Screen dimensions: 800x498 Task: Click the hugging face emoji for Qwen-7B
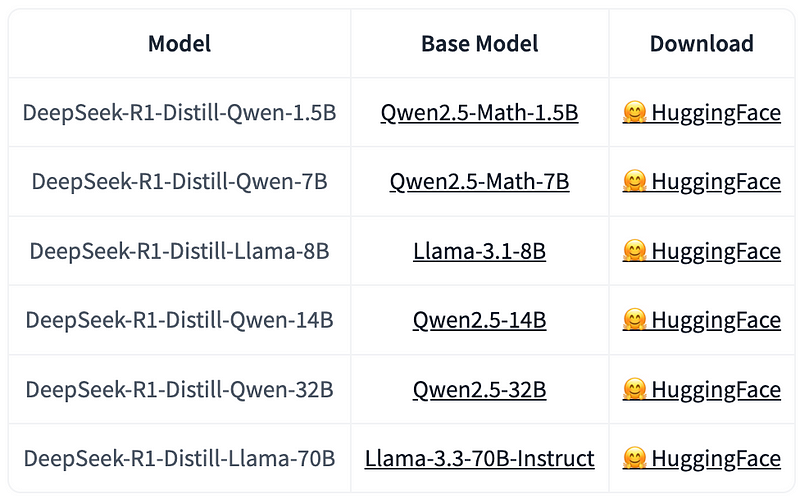[x=634, y=182]
